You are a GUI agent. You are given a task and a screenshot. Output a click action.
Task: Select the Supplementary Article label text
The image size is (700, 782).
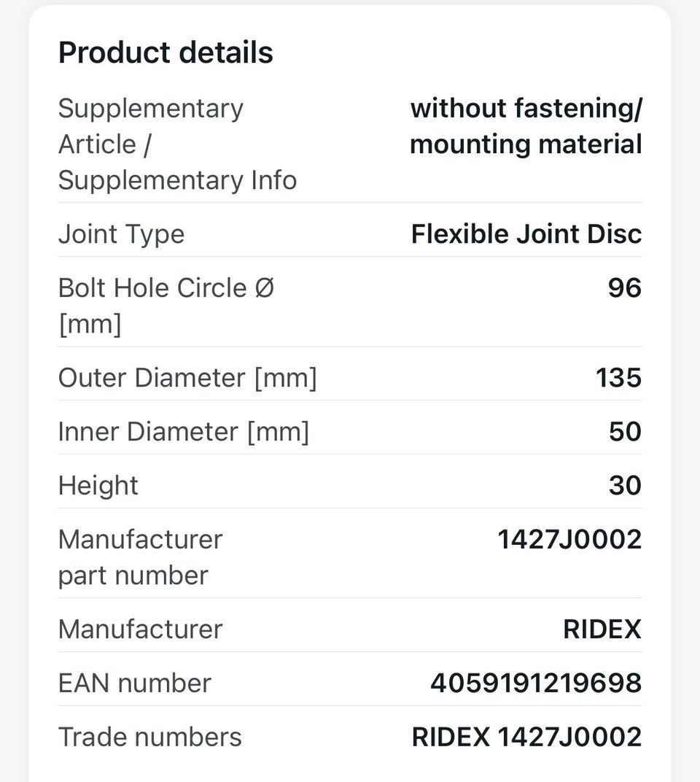pos(177,144)
